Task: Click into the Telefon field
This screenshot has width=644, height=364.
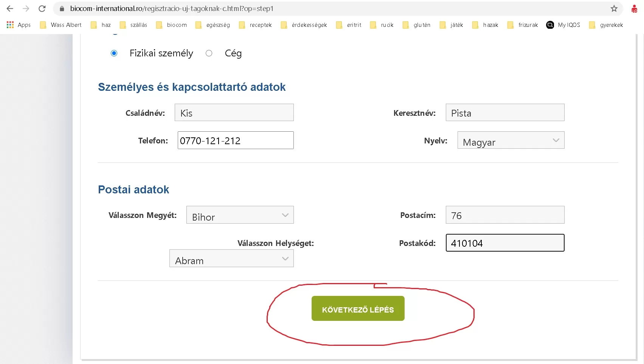Action: click(236, 140)
